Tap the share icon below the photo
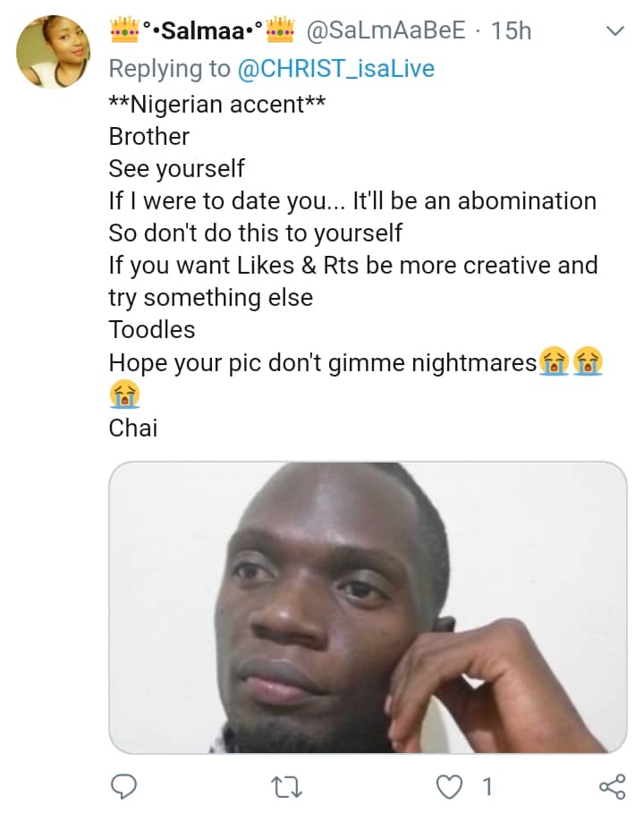Screen dimensions: 644x814 pos(612,786)
